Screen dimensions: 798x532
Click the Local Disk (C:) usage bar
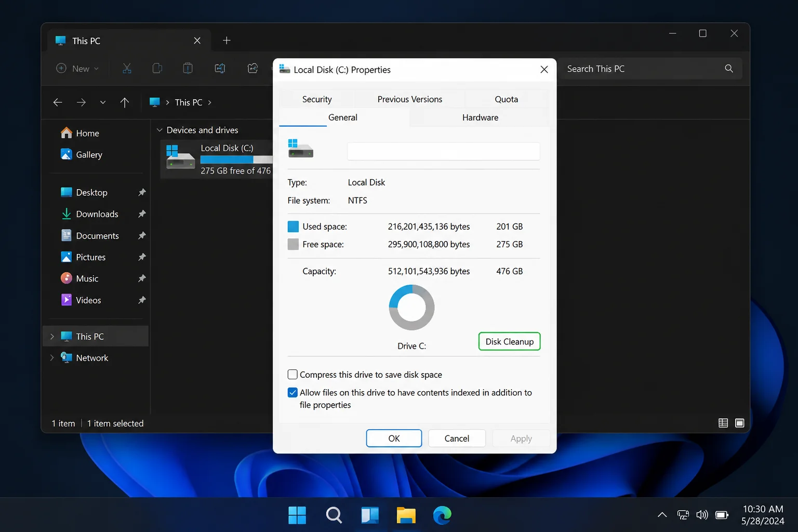pyautogui.click(x=236, y=159)
